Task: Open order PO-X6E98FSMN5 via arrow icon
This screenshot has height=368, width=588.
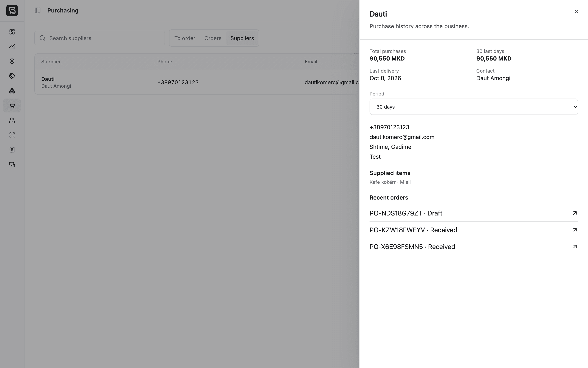Action: pos(575,247)
